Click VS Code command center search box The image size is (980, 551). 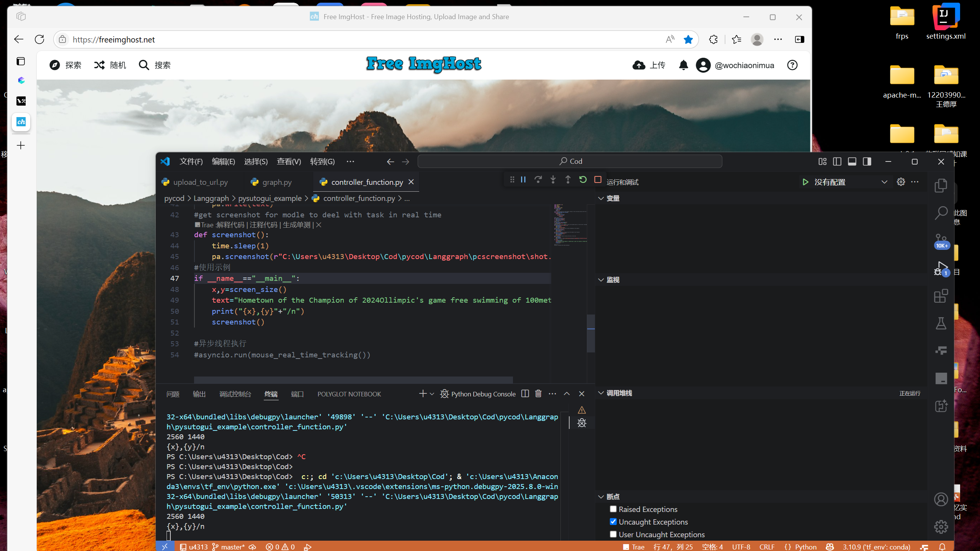(x=570, y=161)
